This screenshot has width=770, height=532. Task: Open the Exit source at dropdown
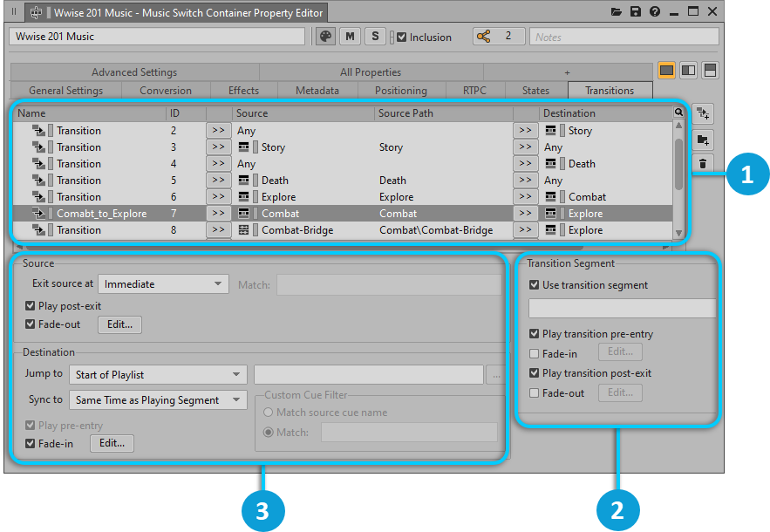[163, 283]
